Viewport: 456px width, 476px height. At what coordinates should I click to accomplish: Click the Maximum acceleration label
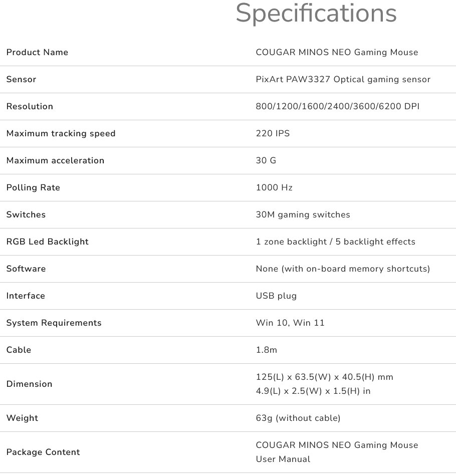click(55, 160)
